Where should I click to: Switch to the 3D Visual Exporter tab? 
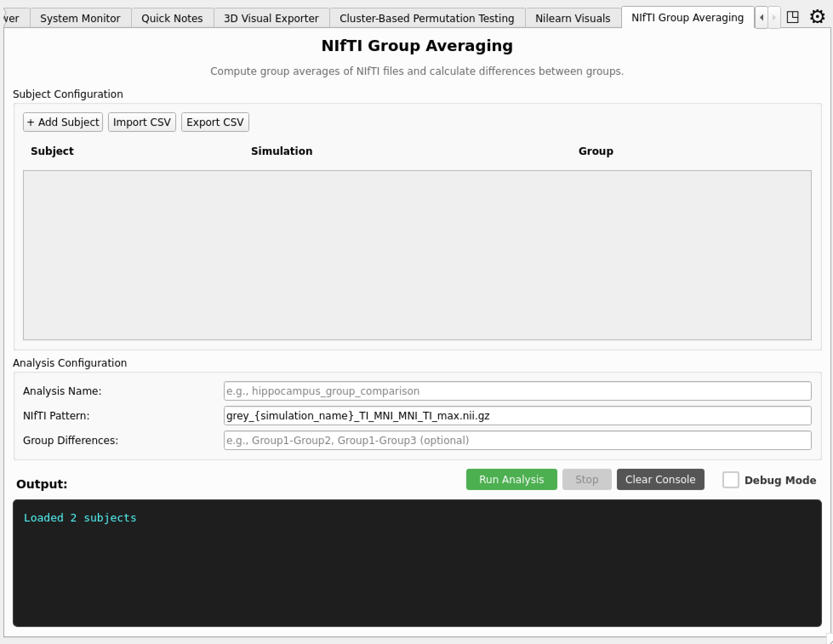tap(271, 18)
